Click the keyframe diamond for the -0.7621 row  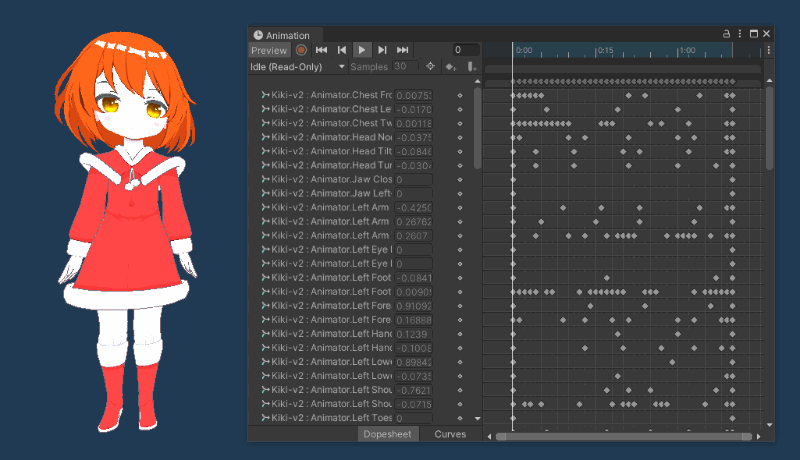click(460, 390)
